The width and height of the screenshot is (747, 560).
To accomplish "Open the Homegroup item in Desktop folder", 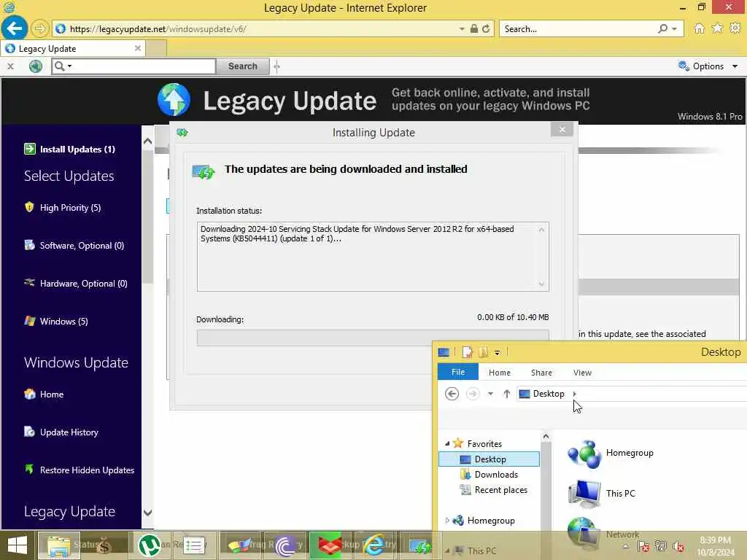I will (611, 454).
